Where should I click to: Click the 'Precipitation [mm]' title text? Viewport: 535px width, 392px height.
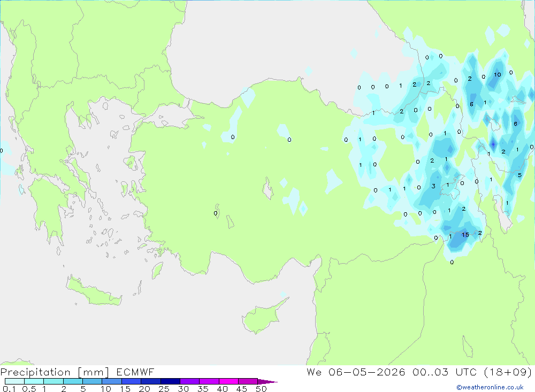click(55, 372)
